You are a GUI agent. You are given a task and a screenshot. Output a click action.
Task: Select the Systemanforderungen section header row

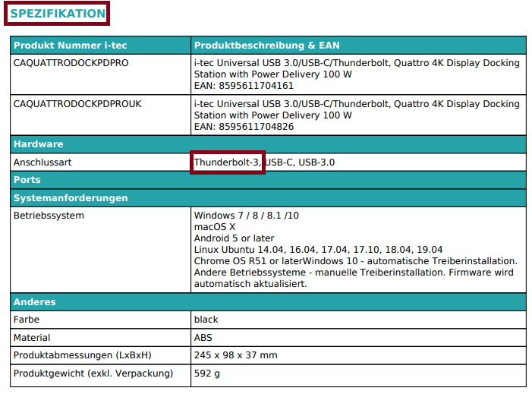point(268,198)
